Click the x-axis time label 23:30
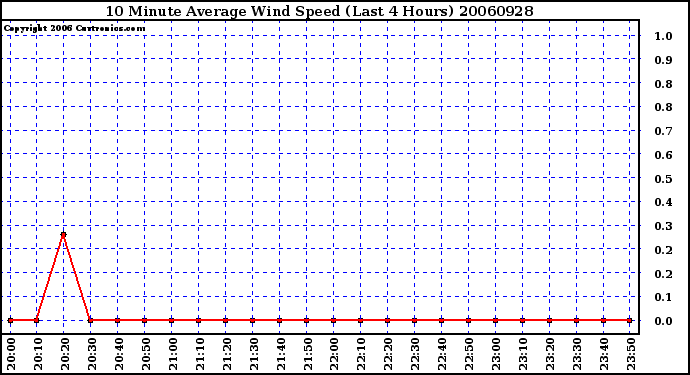The image size is (690, 375). coord(577,354)
